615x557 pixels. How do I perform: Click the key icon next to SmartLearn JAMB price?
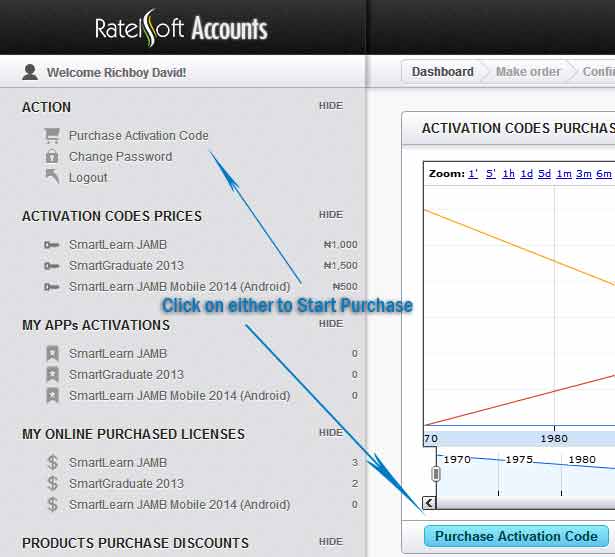pos(52,245)
